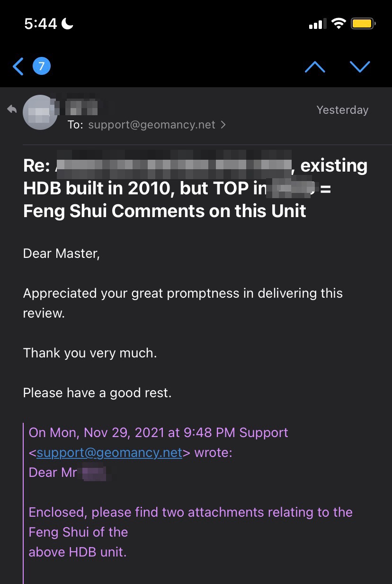
Task: Open the support@geomancy.net link in quoted text
Action: pyautogui.click(x=109, y=453)
